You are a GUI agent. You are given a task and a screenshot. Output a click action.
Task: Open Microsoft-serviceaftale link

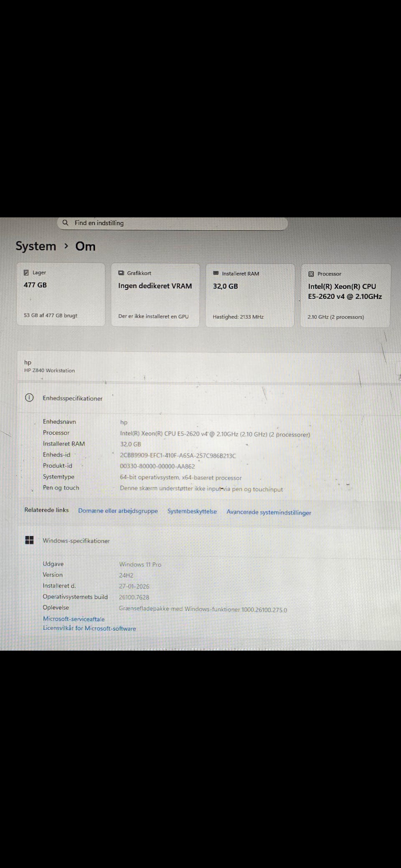point(74,619)
